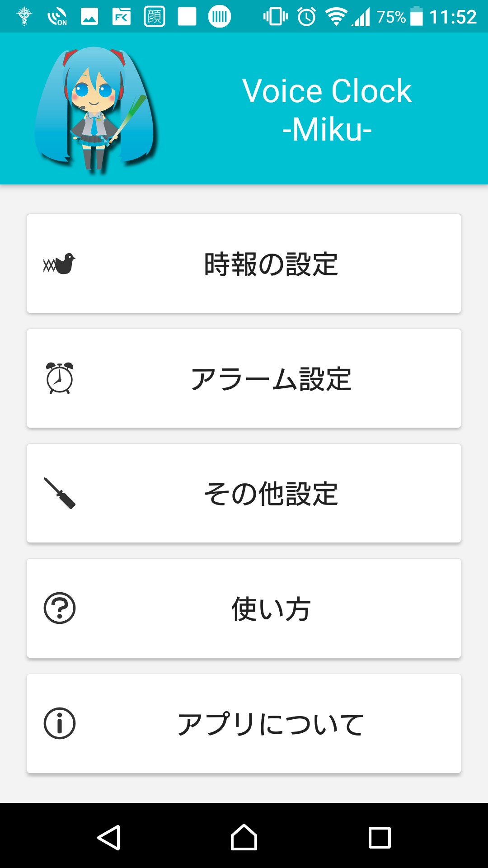Viewport: 488px width, 868px height.
Task: Tap the alarm clock icon
Action: (x=59, y=378)
